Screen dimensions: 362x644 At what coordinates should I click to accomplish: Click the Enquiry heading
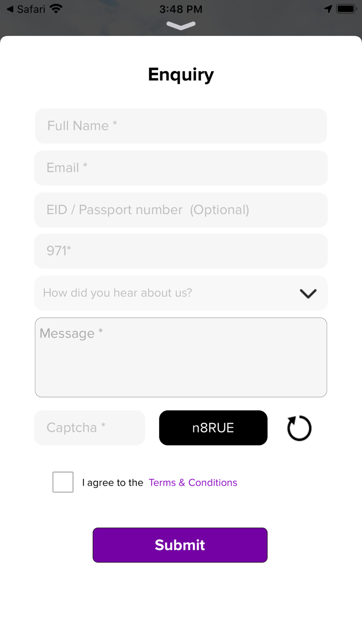pyautogui.click(x=181, y=75)
